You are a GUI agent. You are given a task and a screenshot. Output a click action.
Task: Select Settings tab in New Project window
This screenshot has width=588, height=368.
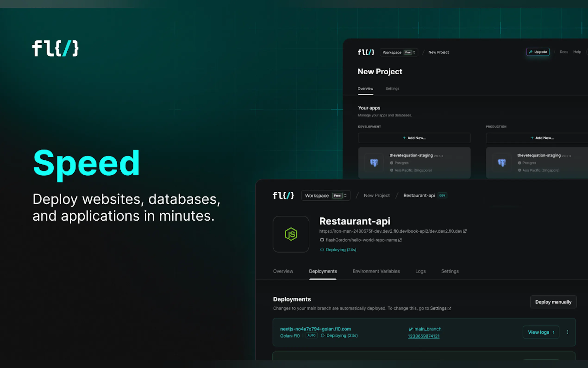(392, 89)
